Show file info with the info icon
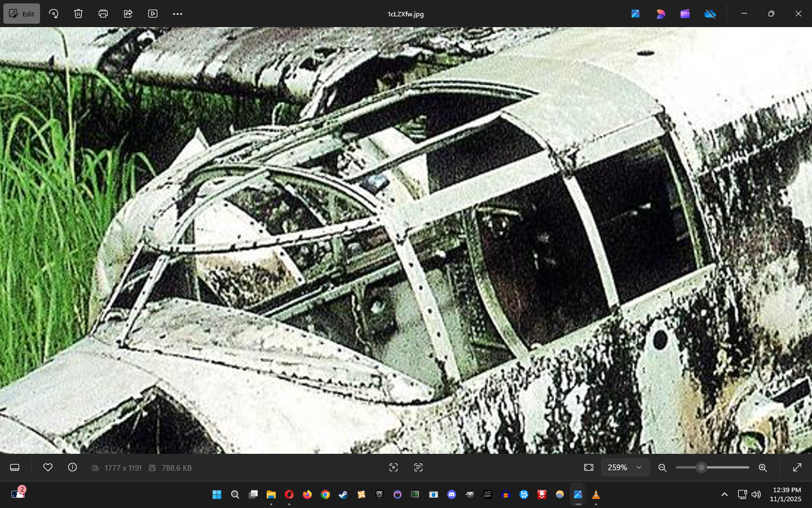 [x=73, y=467]
